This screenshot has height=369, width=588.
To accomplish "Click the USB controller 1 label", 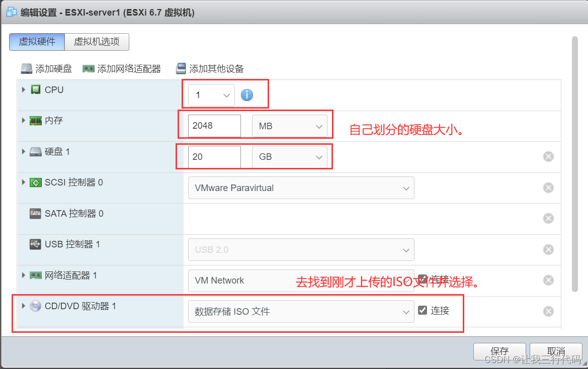I will coord(72,244).
